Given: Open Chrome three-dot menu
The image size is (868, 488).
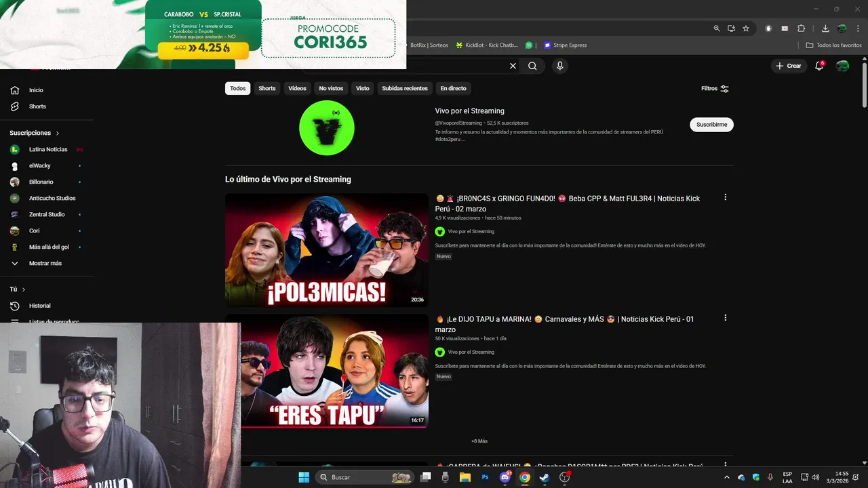Looking at the screenshot, I should (x=857, y=28).
